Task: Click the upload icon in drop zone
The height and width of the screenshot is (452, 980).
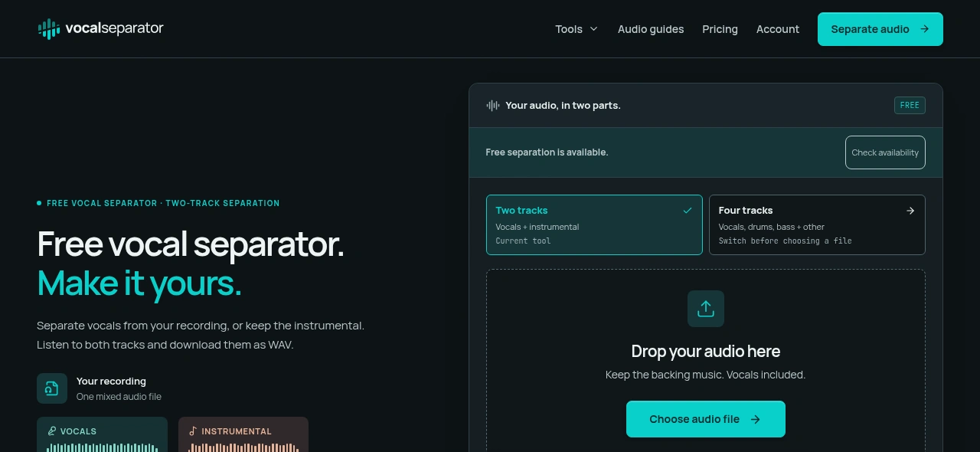Action: pos(706,309)
